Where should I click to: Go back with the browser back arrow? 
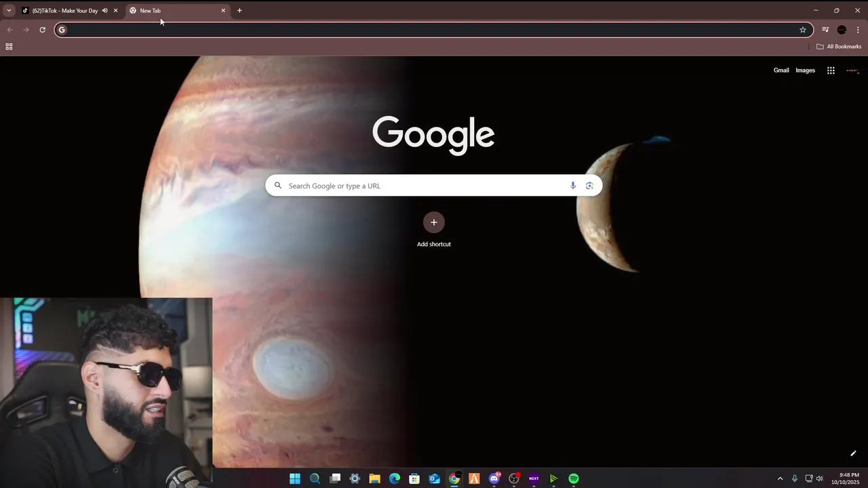9,30
